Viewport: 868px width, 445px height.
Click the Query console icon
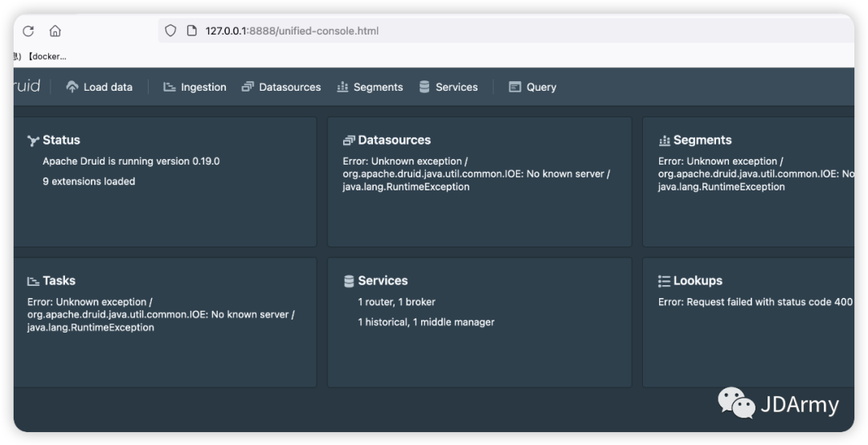coord(515,87)
